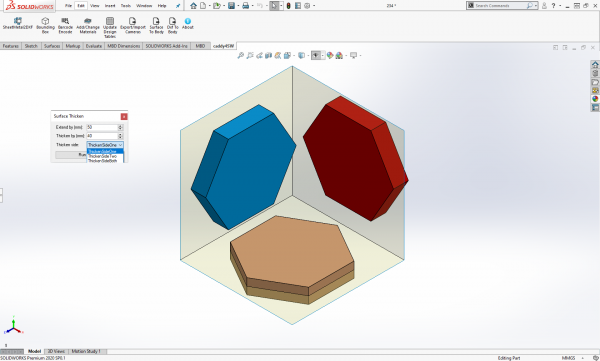Screen dimensions: 600x361
Task: Open Edit Appearance color ball icon
Action: (x=329, y=56)
